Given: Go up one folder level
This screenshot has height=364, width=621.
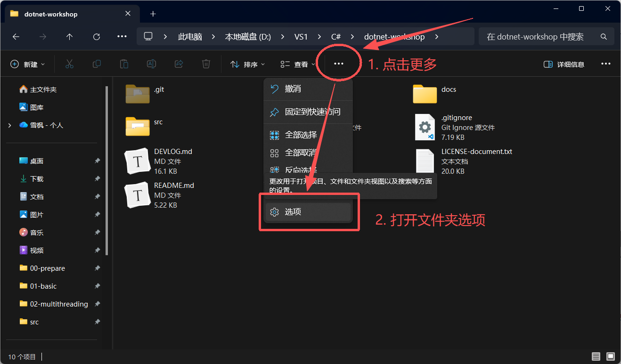Looking at the screenshot, I should pyautogui.click(x=70, y=37).
